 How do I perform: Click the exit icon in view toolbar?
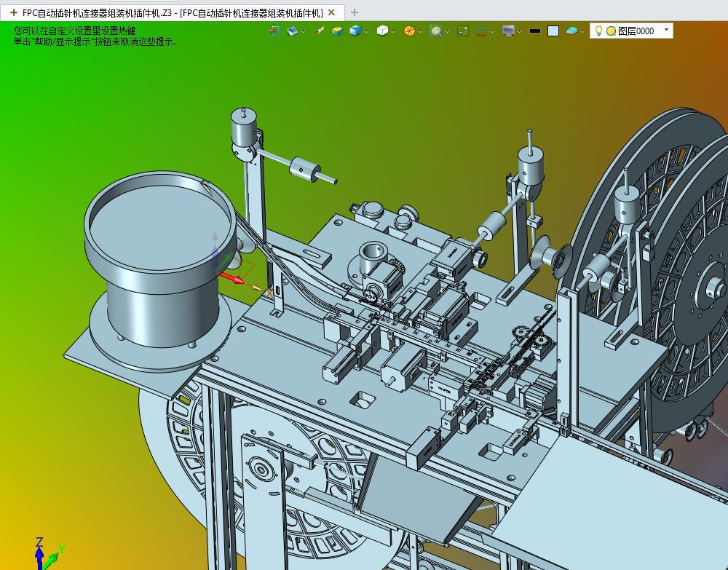[274, 31]
